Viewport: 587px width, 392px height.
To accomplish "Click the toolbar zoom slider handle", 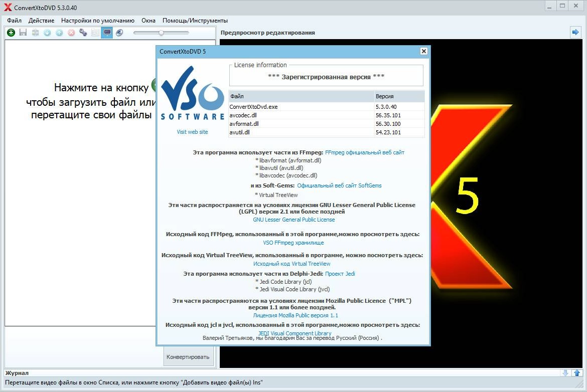I will coord(162,33).
